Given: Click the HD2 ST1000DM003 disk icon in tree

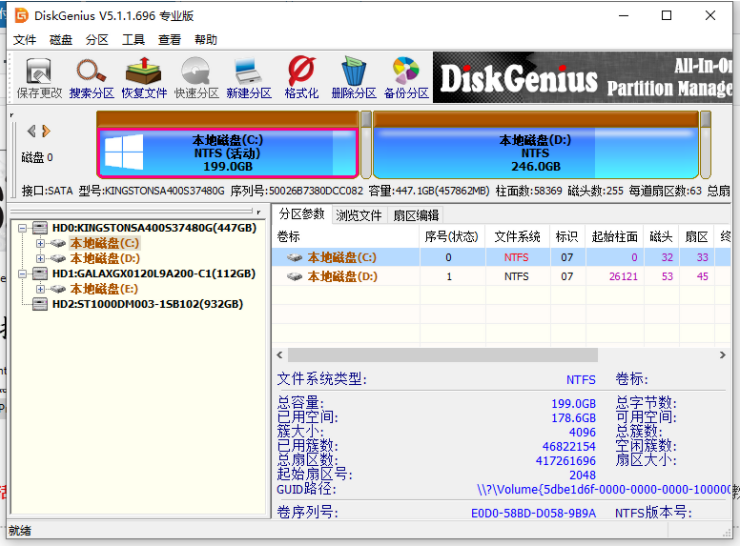Looking at the screenshot, I should 40,304.
